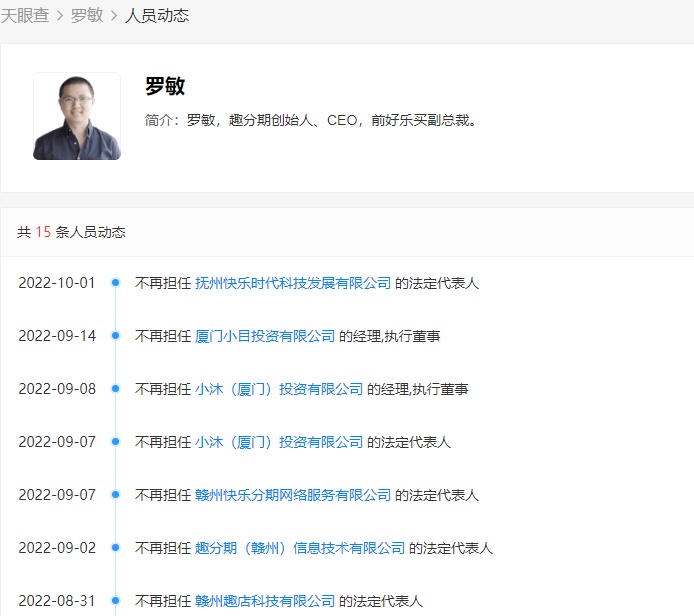Image resolution: width=694 pixels, height=616 pixels.
Task: Click the timeline dot beside 2022-09-02
Action: click(x=116, y=547)
